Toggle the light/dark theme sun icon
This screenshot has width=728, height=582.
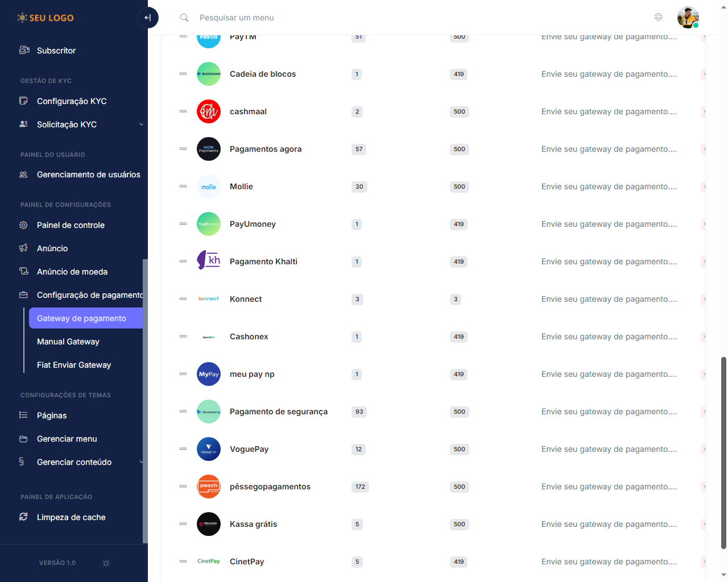(106, 563)
